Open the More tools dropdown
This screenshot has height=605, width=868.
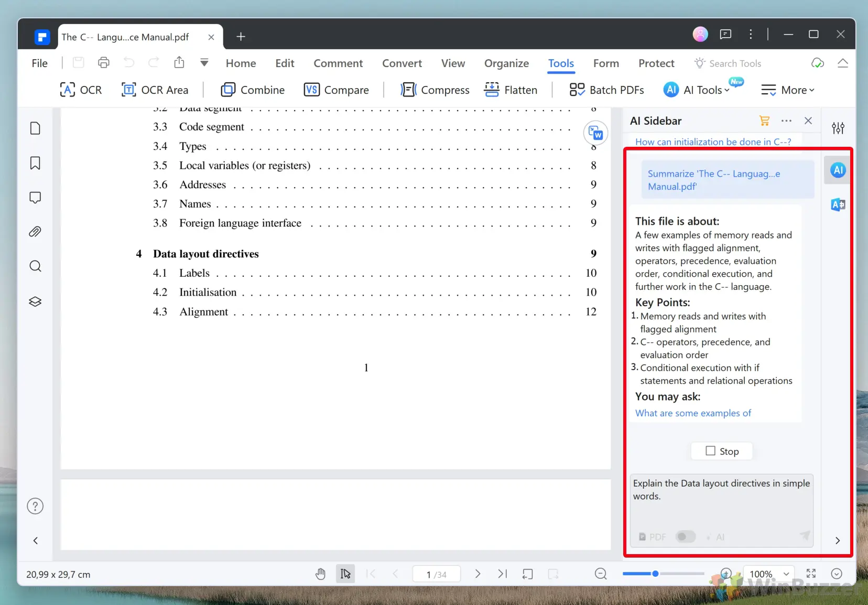787,90
